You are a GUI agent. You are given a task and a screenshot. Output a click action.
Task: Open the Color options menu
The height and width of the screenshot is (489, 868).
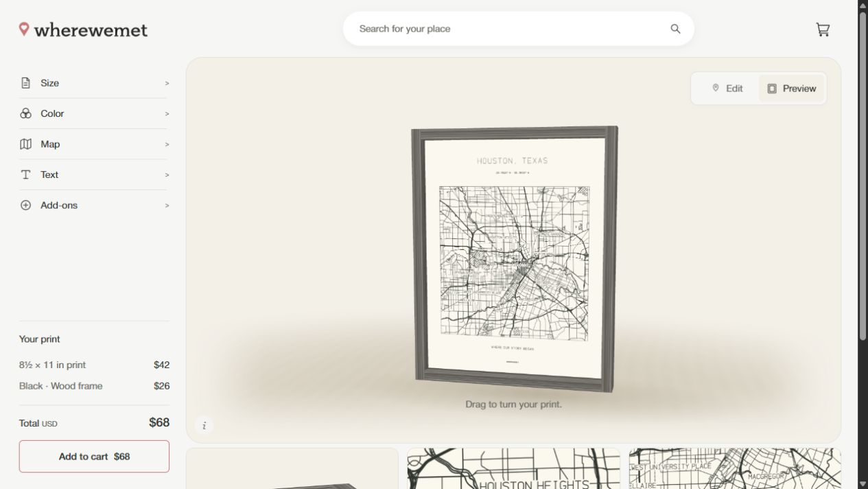click(94, 113)
